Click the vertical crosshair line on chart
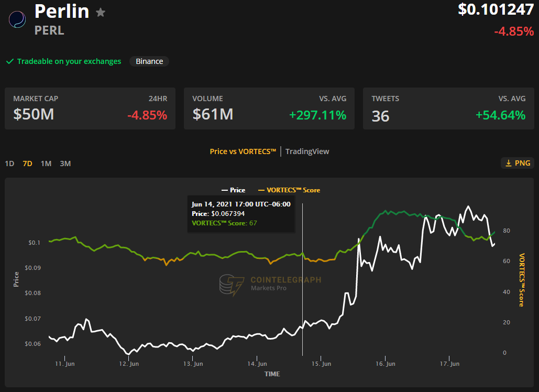This screenshot has height=392, width=539. [303, 288]
